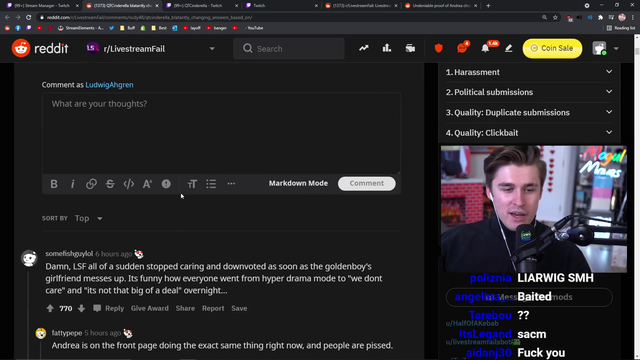This screenshot has width=640, height=360.
Task: Switch editor to Markdown Mode
Action: point(298,183)
